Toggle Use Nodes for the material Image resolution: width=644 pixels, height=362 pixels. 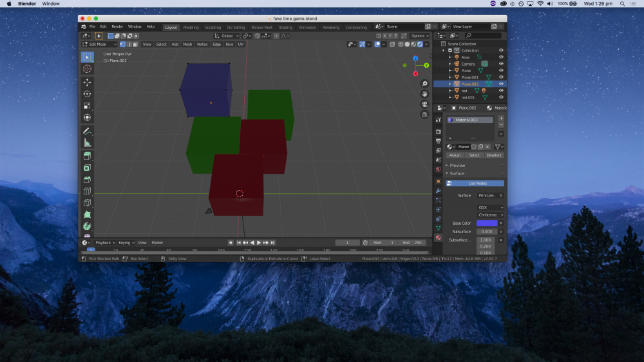tap(475, 184)
